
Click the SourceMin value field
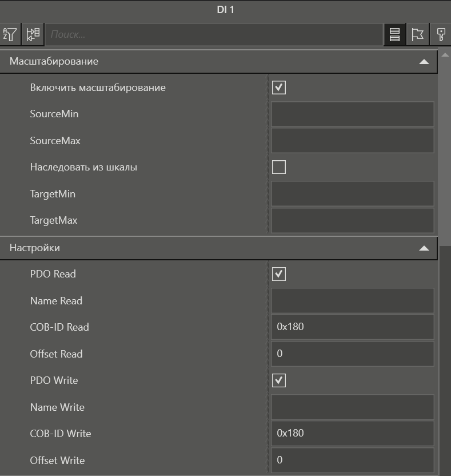coord(353,114)
